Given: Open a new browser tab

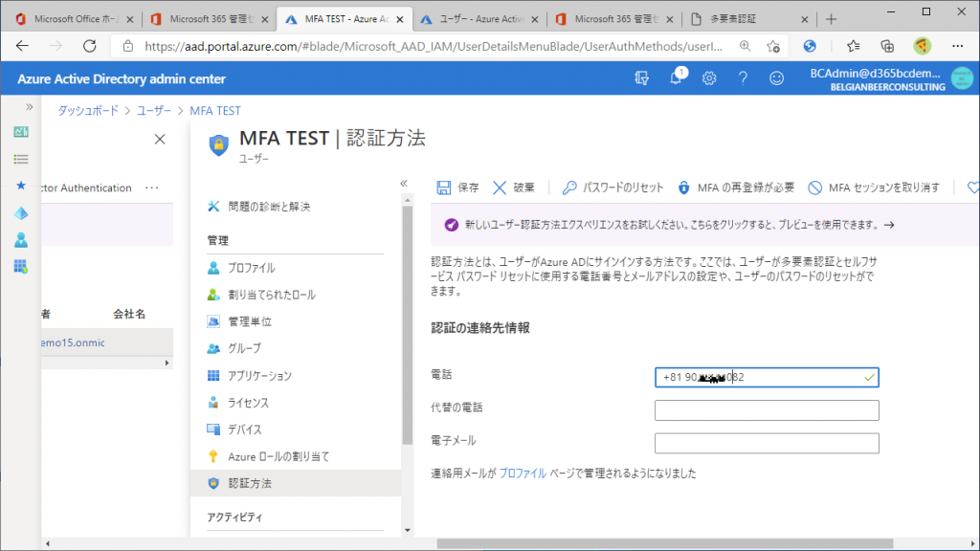Looking at the screenshot, I should pos(831,19).
